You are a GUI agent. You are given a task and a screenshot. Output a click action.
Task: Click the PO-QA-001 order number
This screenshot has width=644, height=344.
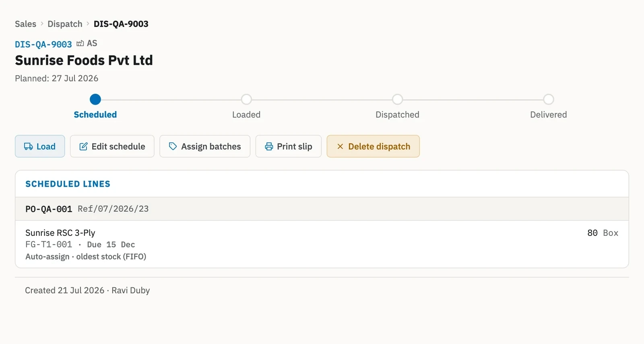tap(49, 209)
